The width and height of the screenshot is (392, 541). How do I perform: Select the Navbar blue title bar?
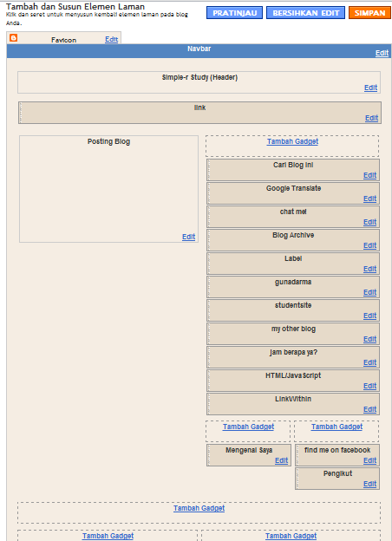(199, 51)
